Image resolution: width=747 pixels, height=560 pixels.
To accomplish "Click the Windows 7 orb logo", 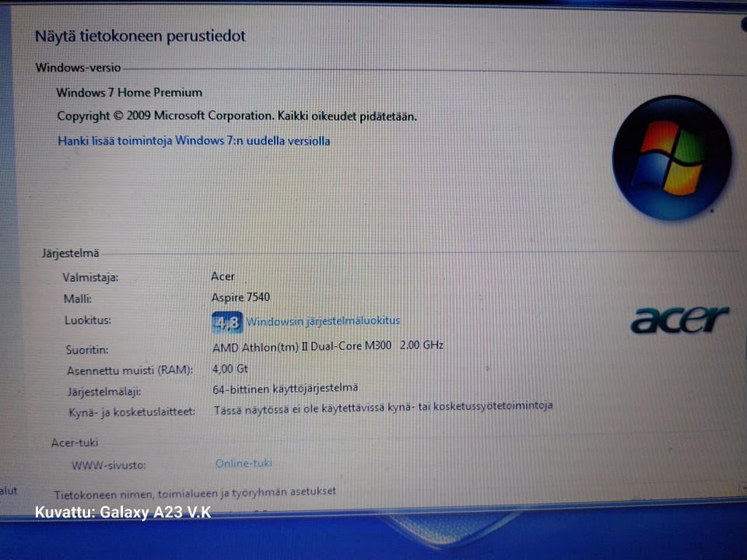I will click(x=672, y=158).
